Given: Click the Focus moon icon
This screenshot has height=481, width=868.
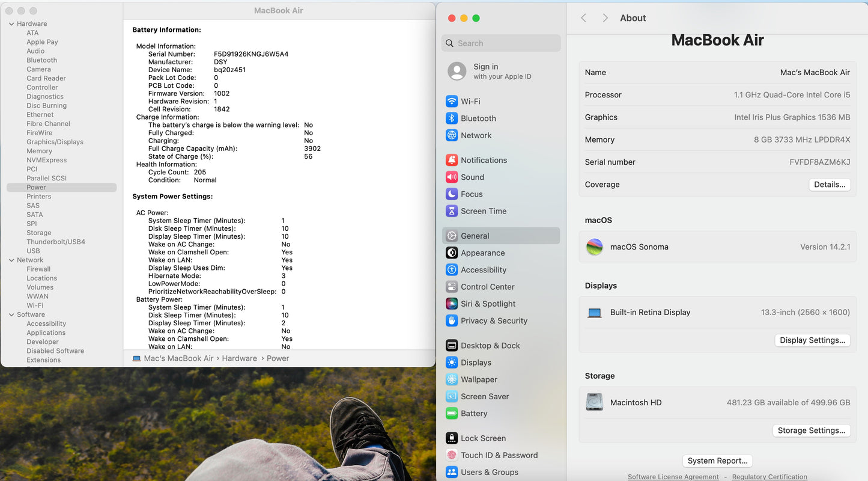Looking at the screenshot, I should (452, 194).
